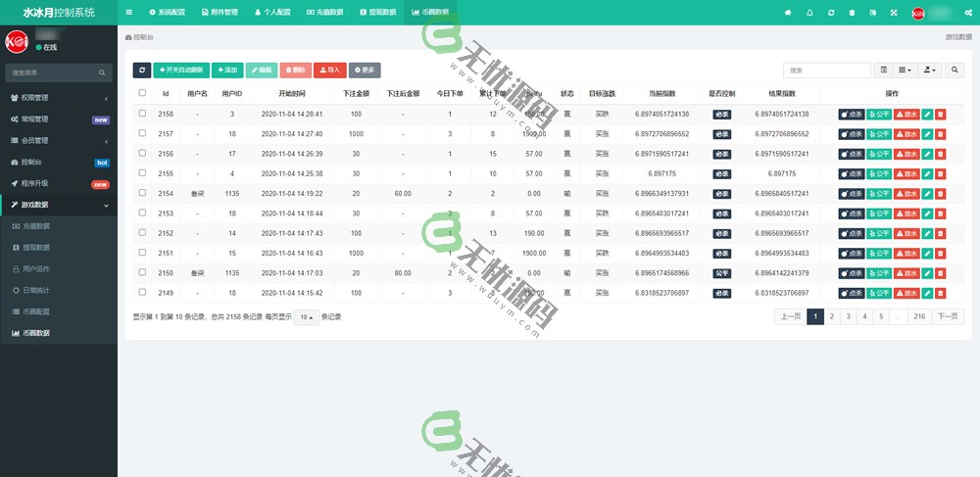
Task: Go to page 2 in pagination
Action: click(831, 316)
